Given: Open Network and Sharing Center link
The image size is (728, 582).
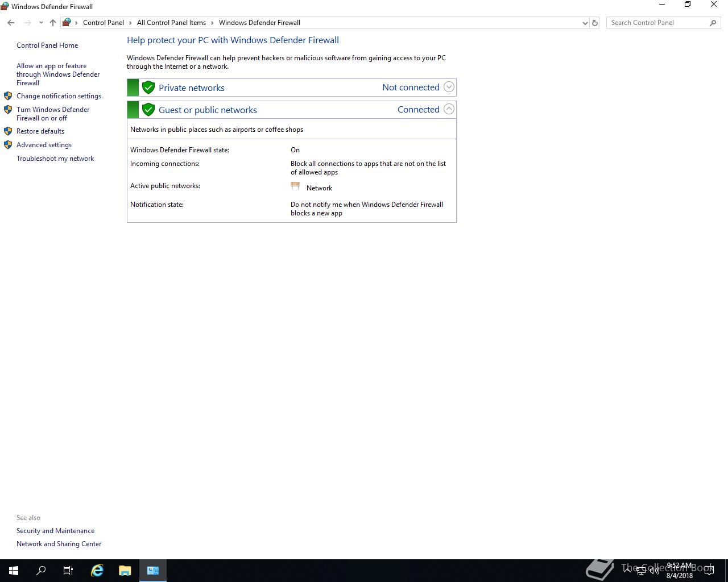Looking at the screenshot, I should coord(59,544).
